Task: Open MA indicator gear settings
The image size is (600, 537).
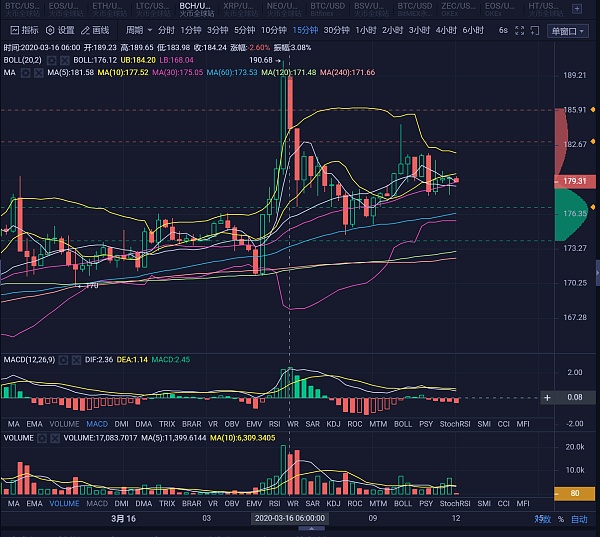Action: click(26, 72)
